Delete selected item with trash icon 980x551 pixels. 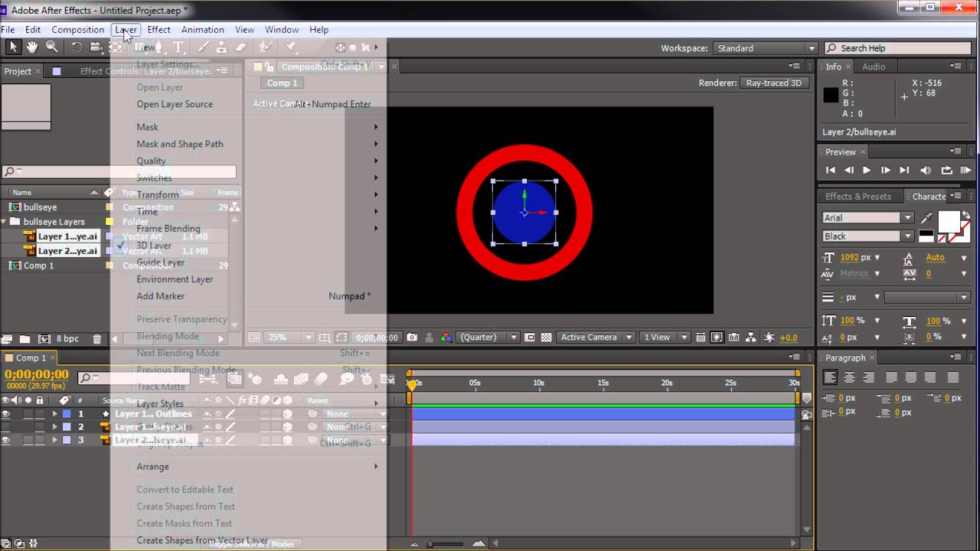pos(96,339)
